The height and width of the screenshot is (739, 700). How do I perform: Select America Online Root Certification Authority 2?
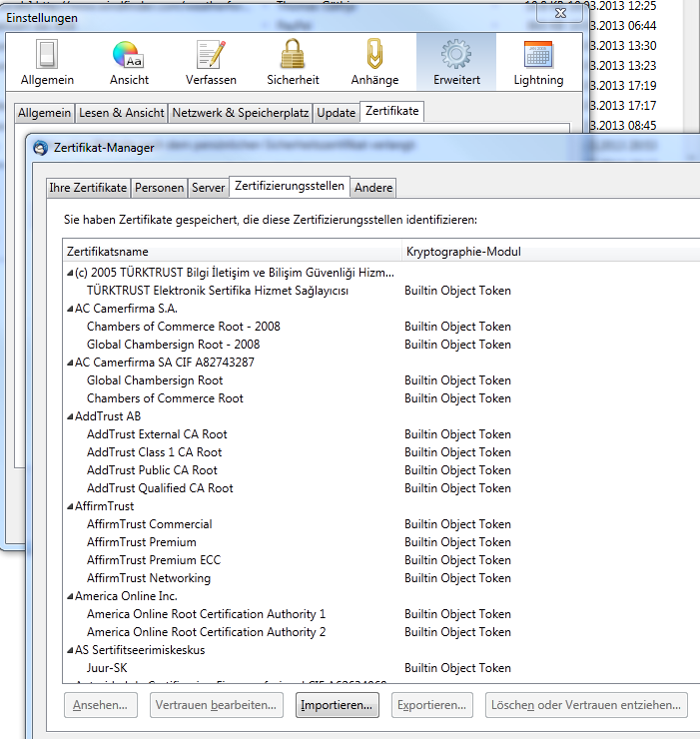[x=206, y=632]
